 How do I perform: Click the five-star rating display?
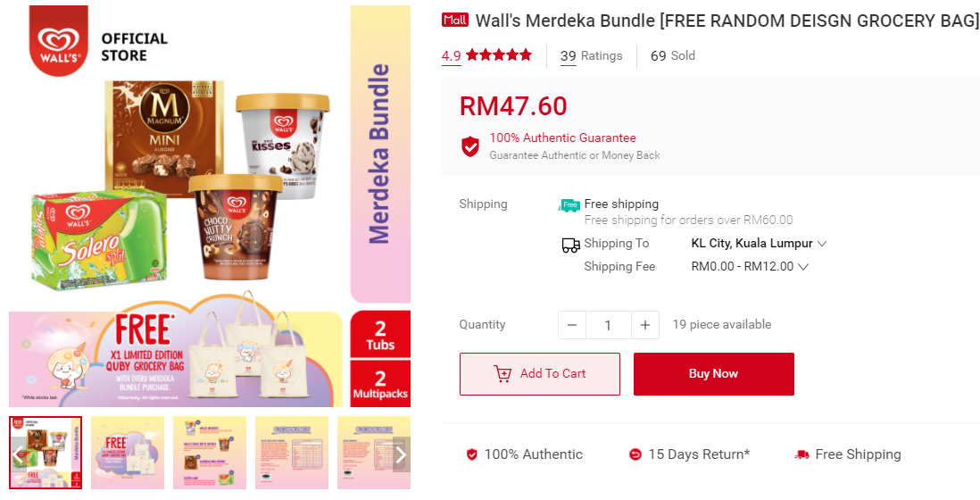click(499, 55)
